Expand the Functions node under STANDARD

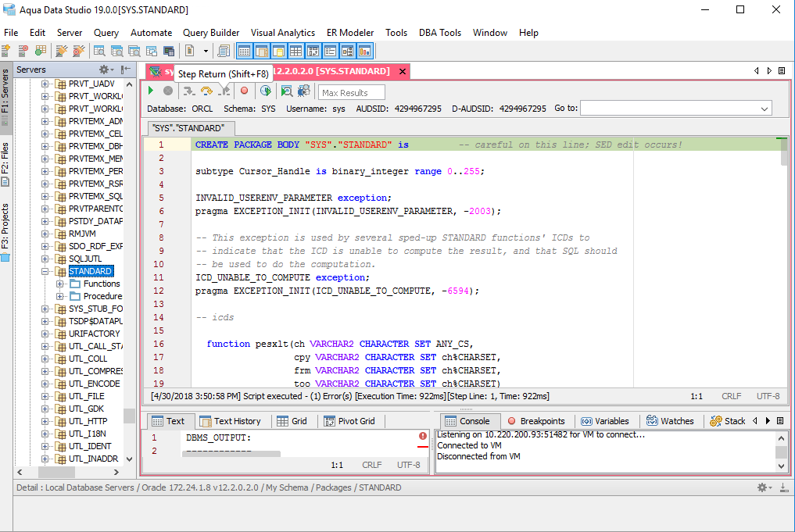click(61, 284)
